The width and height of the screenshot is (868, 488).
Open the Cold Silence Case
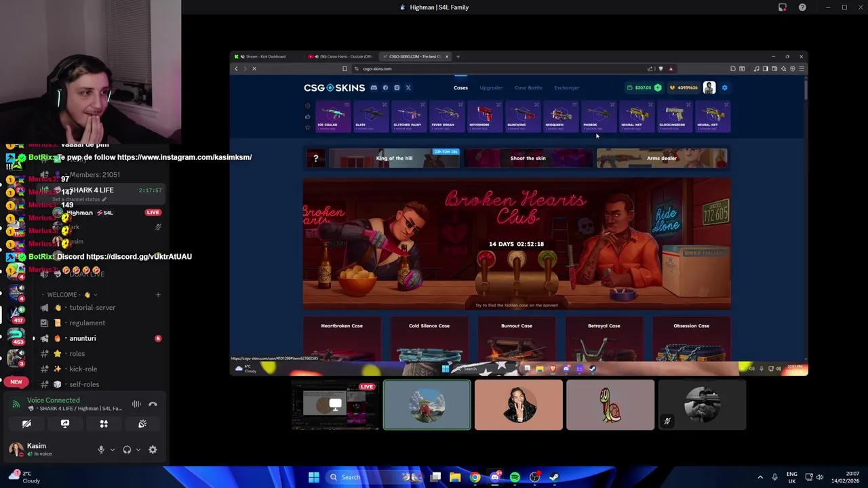click(x=429, y=338)
